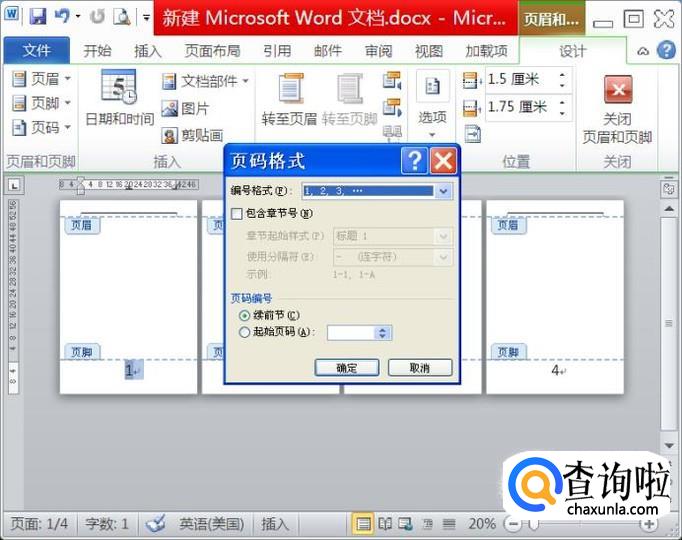Insert a Picture (图片) into header
The width and height of the screenshot is (682, 540).
click(185, 108)
